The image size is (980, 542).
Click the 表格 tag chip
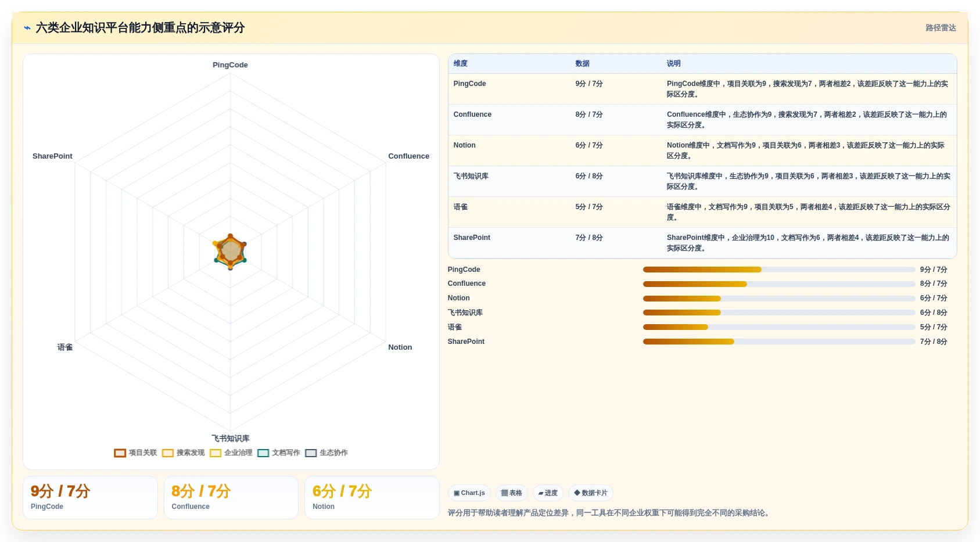pos(512,493)
